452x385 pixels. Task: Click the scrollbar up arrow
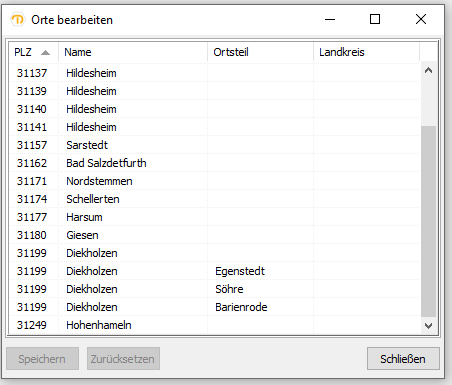[x=429, y=70]
